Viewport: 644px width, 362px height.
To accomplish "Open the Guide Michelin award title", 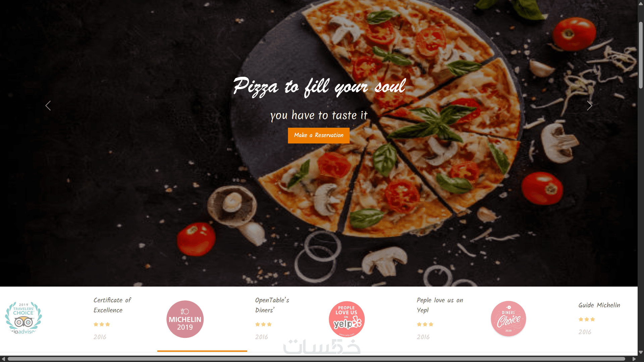I will [599, 305].
